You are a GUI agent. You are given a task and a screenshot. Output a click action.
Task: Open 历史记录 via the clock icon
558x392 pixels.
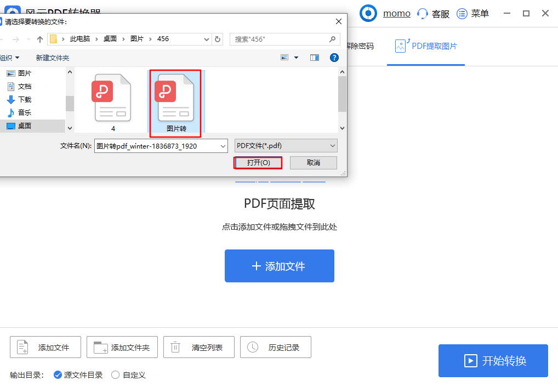(253, 346)
